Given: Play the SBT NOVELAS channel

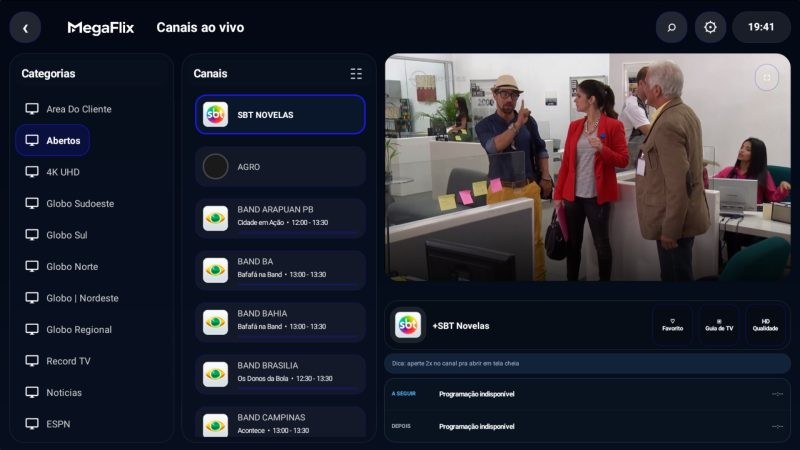Looking at the screenshot, I should (280, 115).
